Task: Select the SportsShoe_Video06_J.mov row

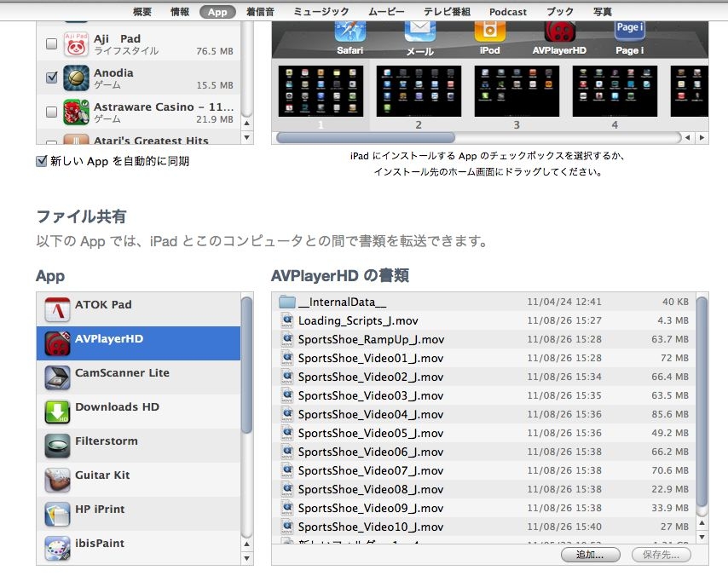Action: [484, 452]
